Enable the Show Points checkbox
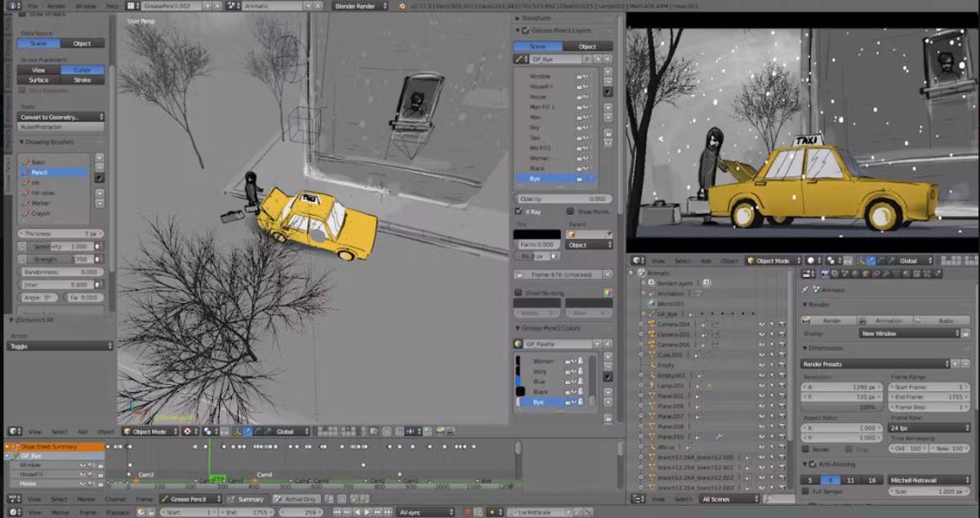980x518 pixels. [571, 211]
